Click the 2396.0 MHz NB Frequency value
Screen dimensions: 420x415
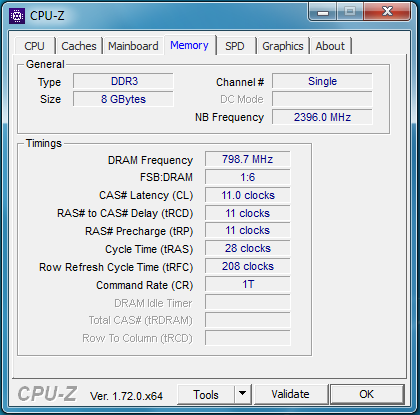click(322, 117)
